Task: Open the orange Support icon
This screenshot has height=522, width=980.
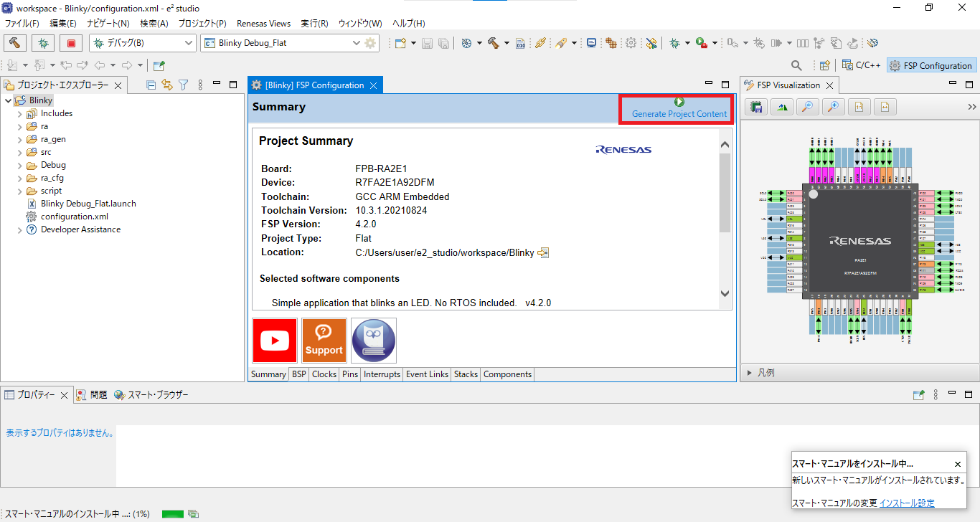Action: click(324, 341)
